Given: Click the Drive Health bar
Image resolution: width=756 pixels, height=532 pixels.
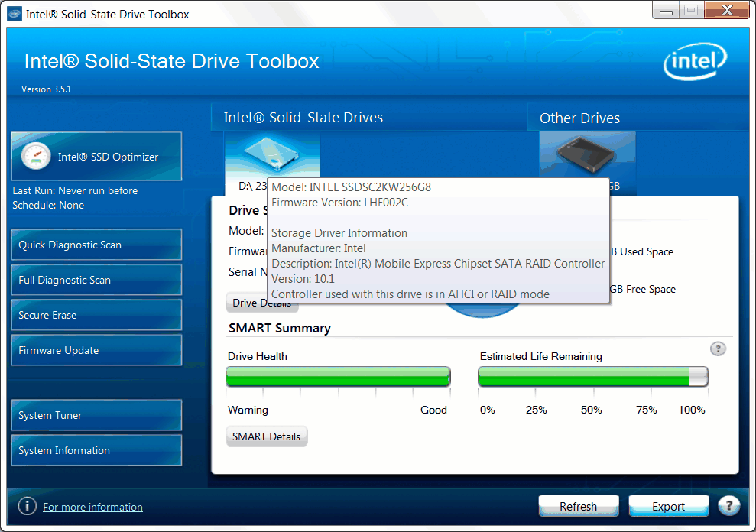Looking at the screenshot, I should [x=338, y=377].
